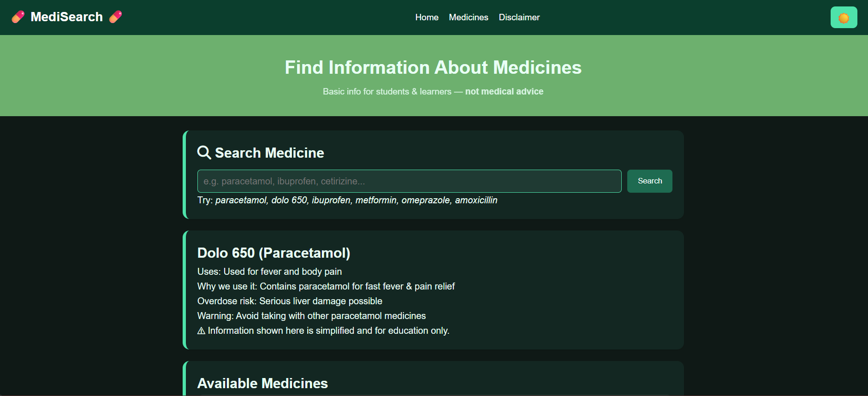Select the 'Dolo 650 (Paracetamol)' title

(273, 253)
